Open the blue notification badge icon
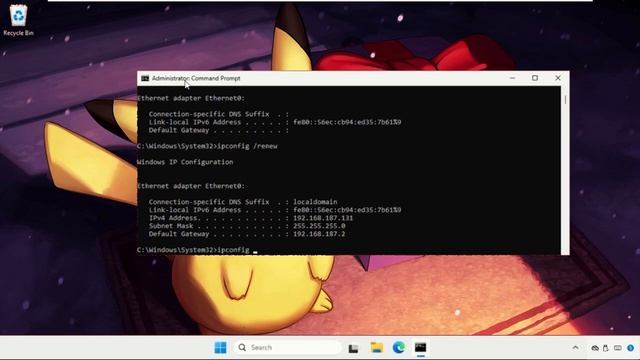This screenshot has height=360, width=640. pyautogui.click(x=631, y=348)
